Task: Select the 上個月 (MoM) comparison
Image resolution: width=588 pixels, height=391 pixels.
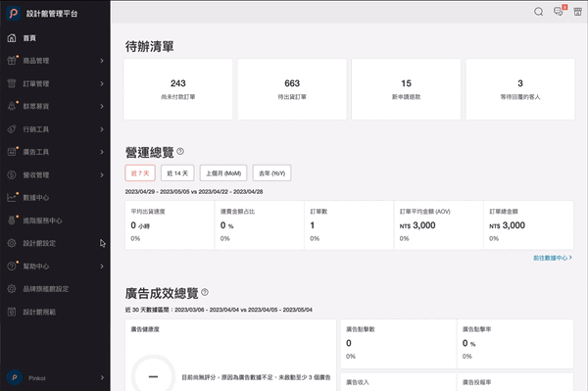Action: point(223,173)
